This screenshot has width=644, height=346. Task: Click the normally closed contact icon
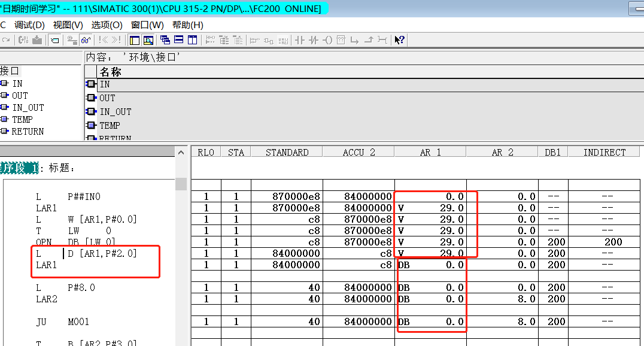[x=313, y=40]
